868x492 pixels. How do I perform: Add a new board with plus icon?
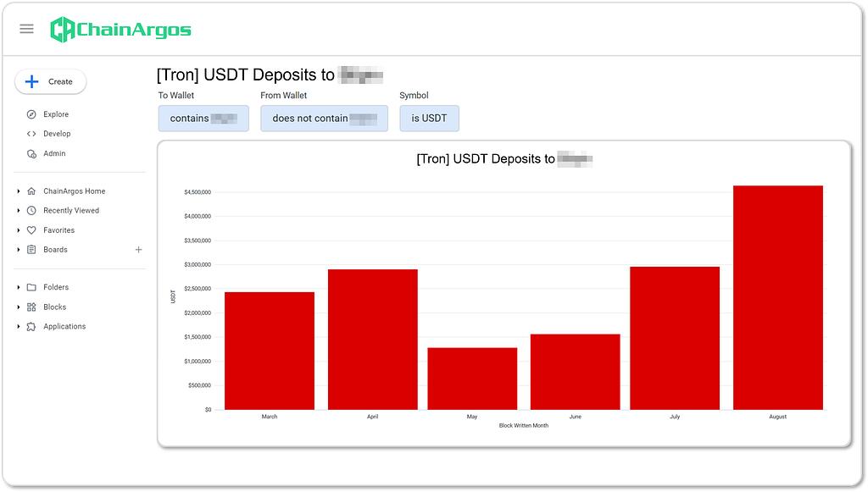pos(138,250)
